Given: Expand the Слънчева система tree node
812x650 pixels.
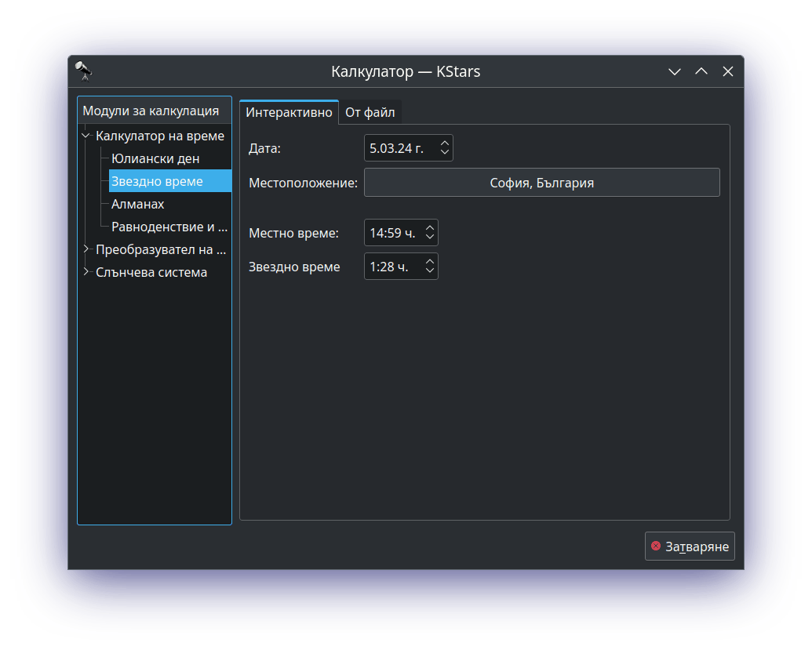Looking at the screenshot, I should (86, 272).
